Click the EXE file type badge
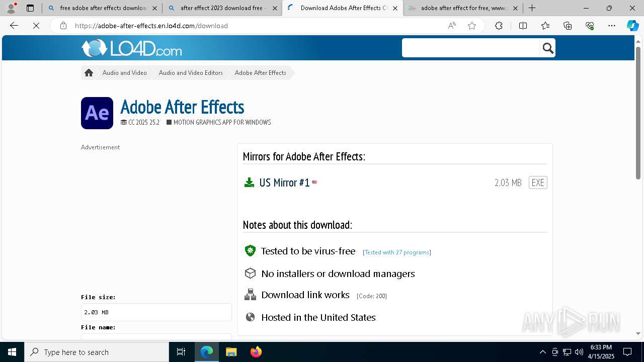Viewport: 644px width, 362px height. (x=538, y=183)
